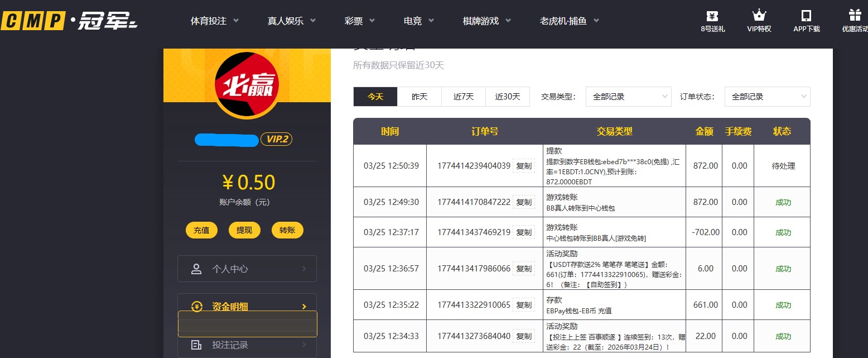Screen dimensions: 868x358
Task: Open the 投注记录 betting records icon
Action: click(196, 345)
